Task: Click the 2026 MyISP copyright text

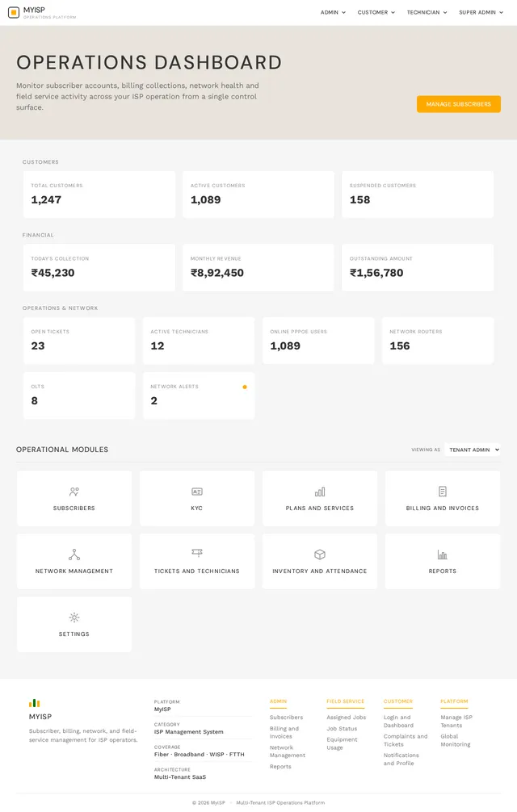Action: pos(208,802)
